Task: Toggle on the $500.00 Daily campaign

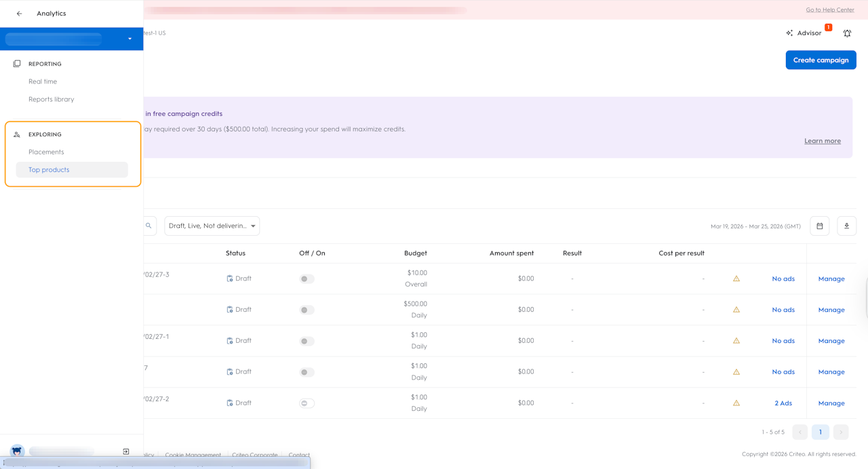Action: pos(307,310)
